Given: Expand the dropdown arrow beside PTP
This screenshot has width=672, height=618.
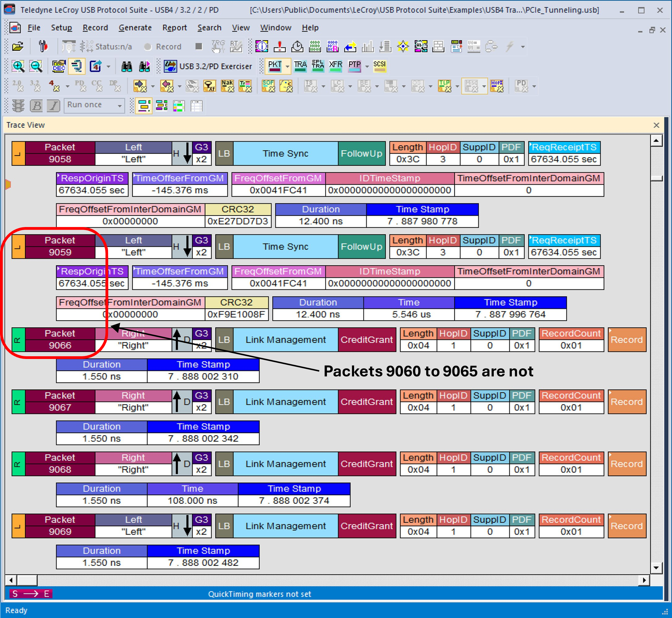Looking at the screenshot, I should (367, 66).
